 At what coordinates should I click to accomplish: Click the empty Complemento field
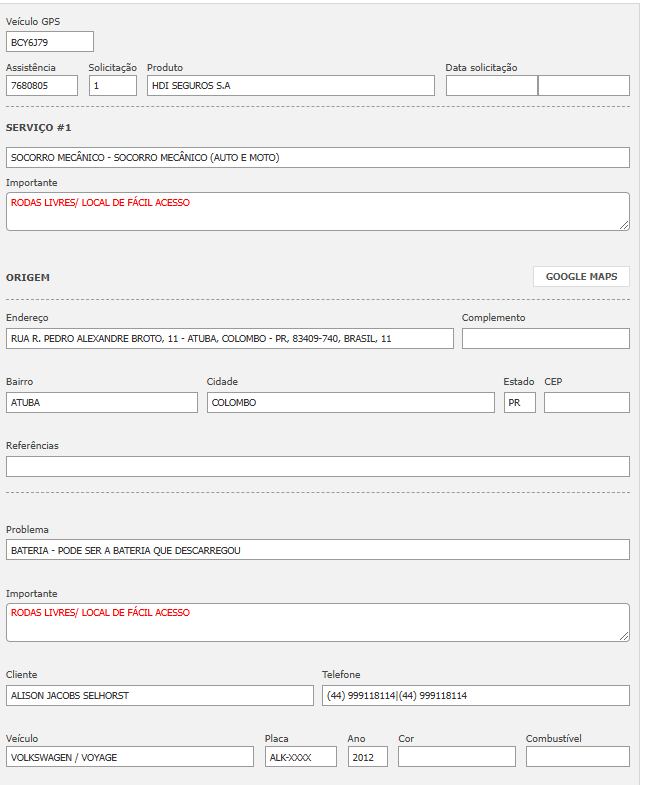(x=545, y=339)
